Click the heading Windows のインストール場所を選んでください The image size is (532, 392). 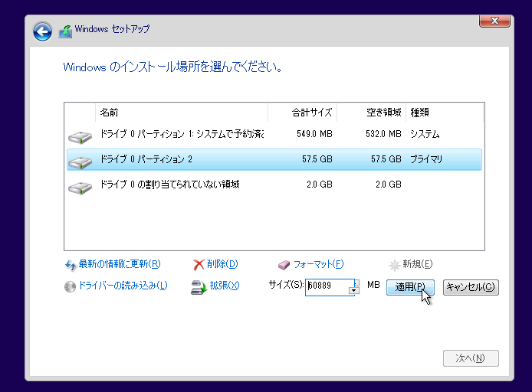(172, 67)
